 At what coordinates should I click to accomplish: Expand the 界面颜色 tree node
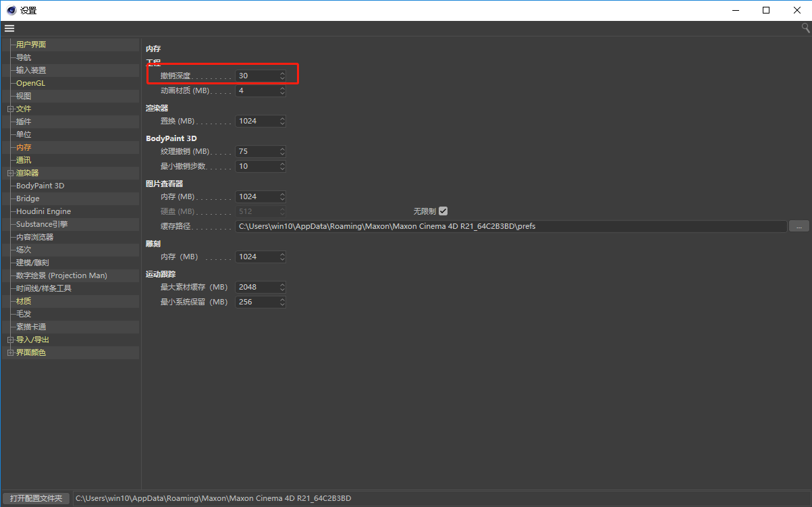(10, 352)
